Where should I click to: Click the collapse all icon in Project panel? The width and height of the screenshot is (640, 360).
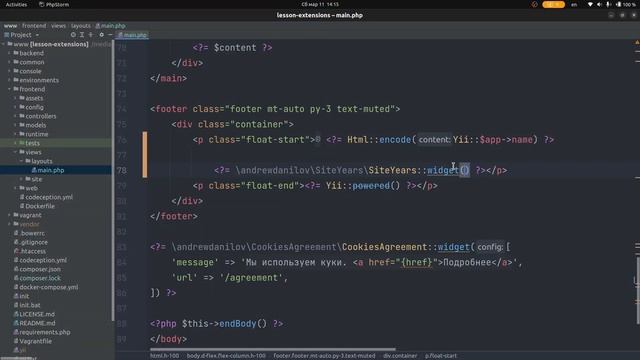(91, 35)
